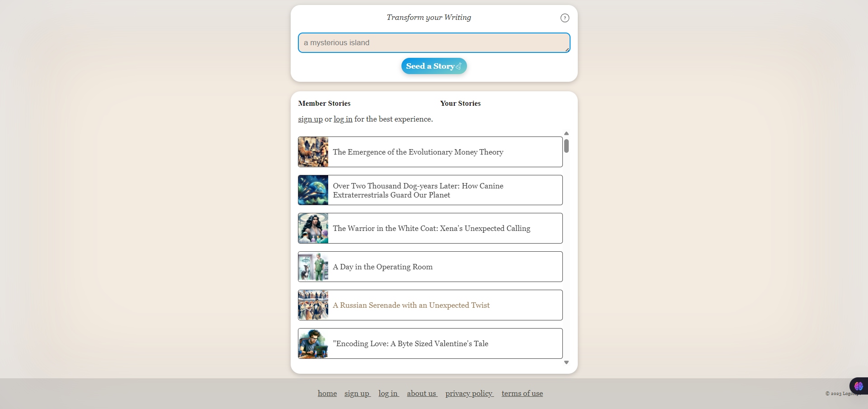
Task: Focus the story prompt text area
Action: [434, 42]
